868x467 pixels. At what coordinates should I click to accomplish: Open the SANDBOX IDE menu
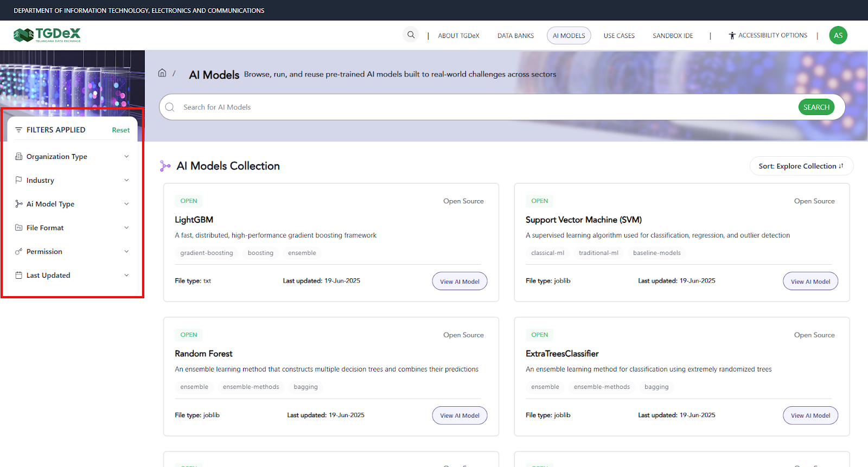(673, 36)
